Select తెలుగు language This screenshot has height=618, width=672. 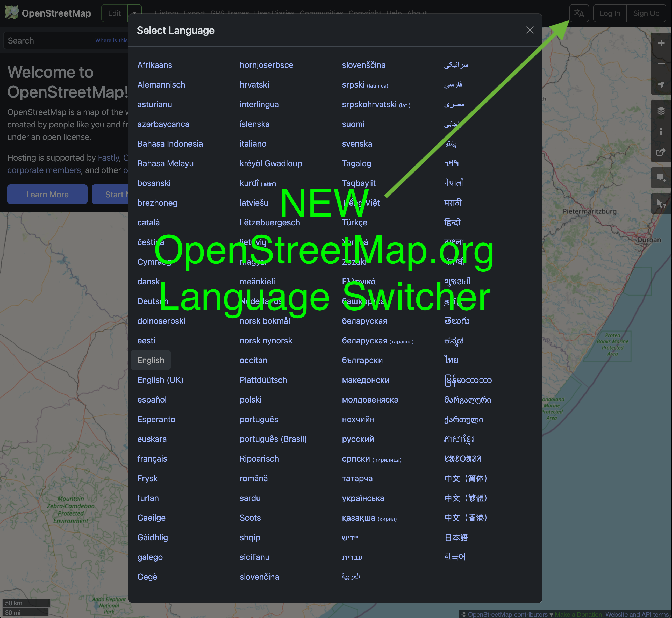click(456, 321)
